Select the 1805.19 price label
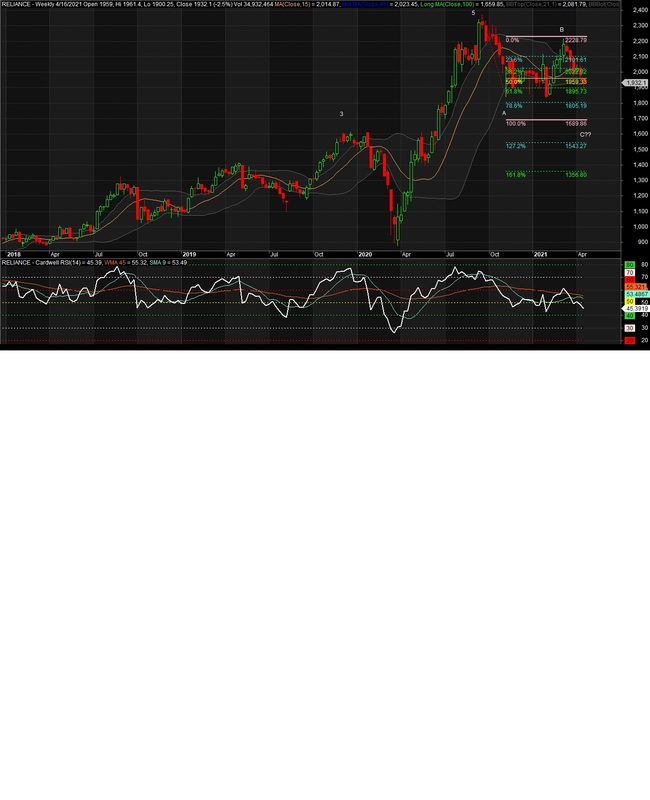 [x=576, y=106]
